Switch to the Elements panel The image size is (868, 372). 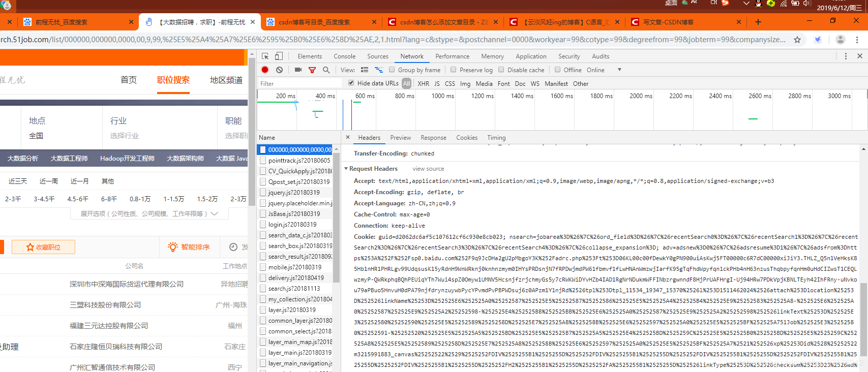click(310, 56)
